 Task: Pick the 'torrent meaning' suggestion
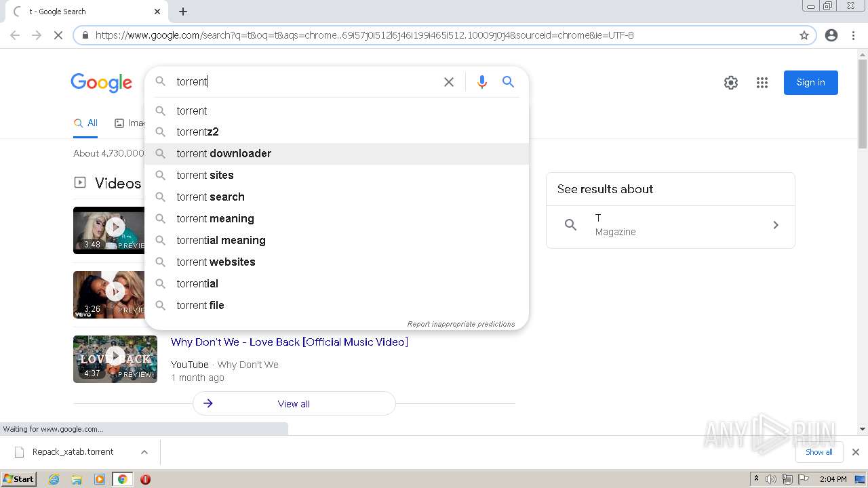[336, 219]
